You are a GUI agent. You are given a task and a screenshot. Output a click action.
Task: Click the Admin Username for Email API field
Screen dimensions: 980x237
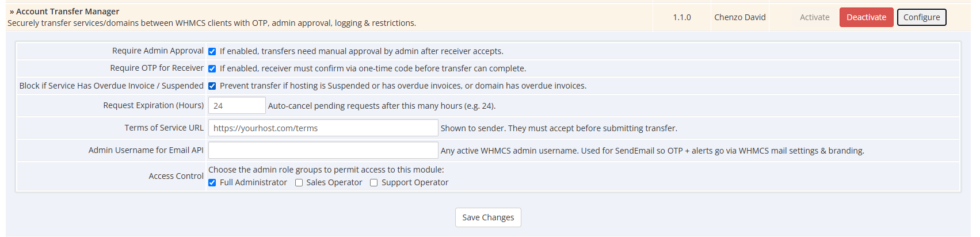coord(323,150)
